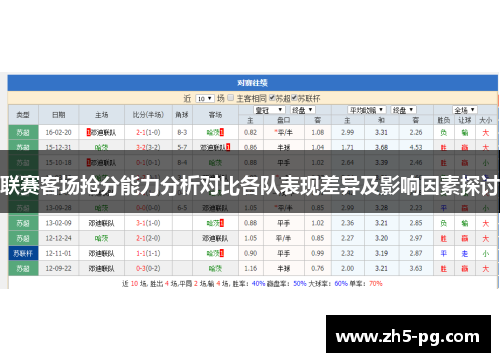
Task: Click the 类型 column header
Action: pyautogui.click(x=23, y=115)
